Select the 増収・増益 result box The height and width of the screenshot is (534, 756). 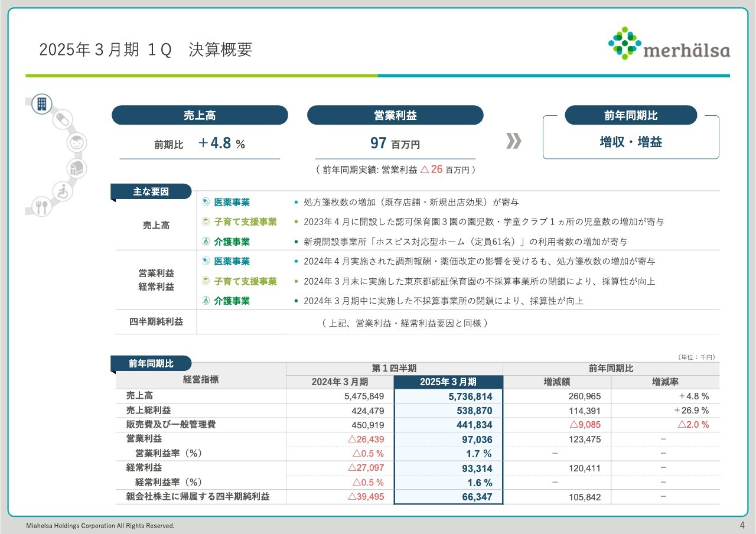[x=631, y=140]
